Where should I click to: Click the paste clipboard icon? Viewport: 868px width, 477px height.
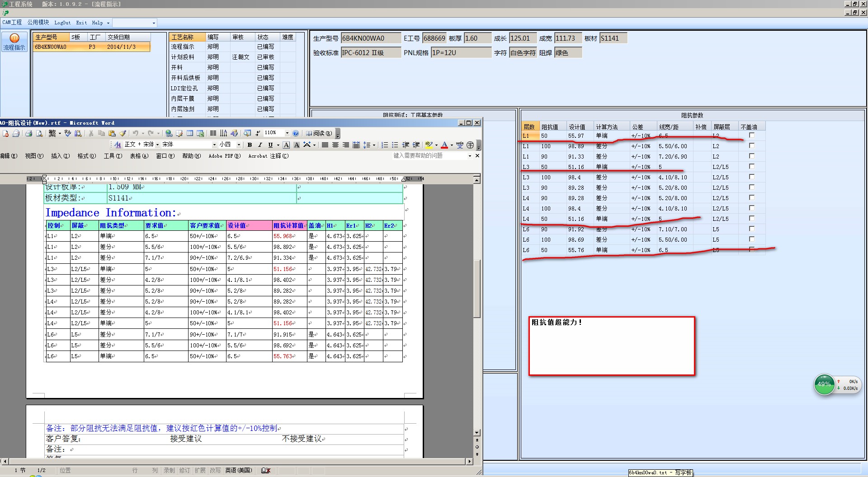coord(112,133)
